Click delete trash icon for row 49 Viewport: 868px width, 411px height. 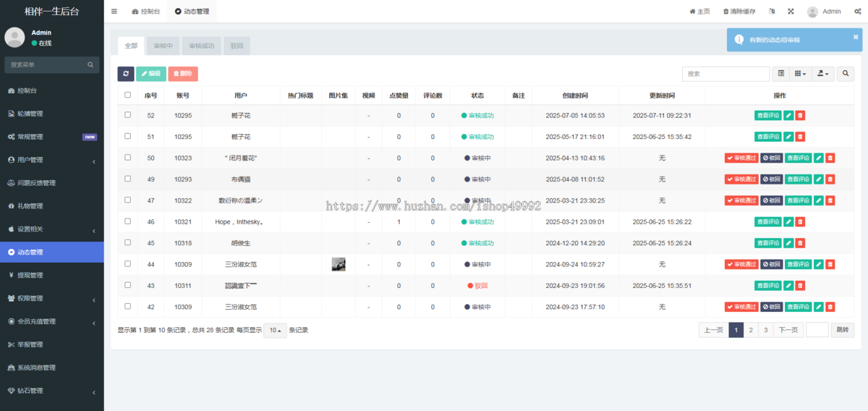[x=830, y=179]
